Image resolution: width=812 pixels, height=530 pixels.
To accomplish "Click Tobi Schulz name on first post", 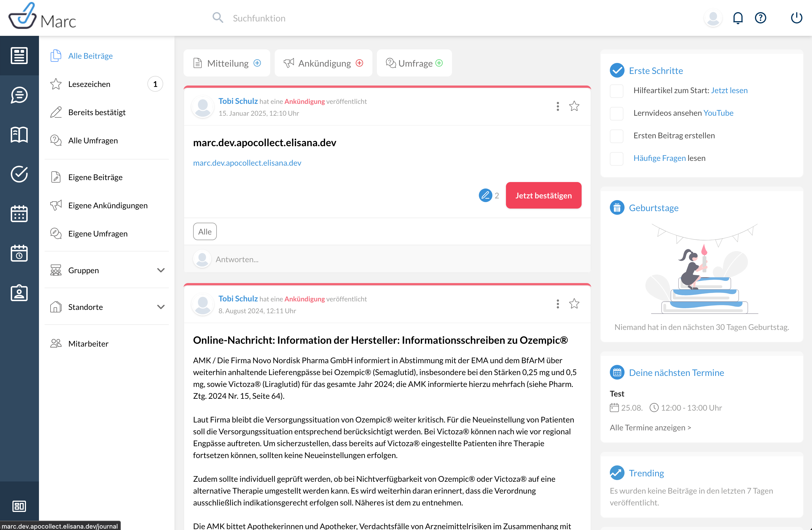I will (238, 101).
